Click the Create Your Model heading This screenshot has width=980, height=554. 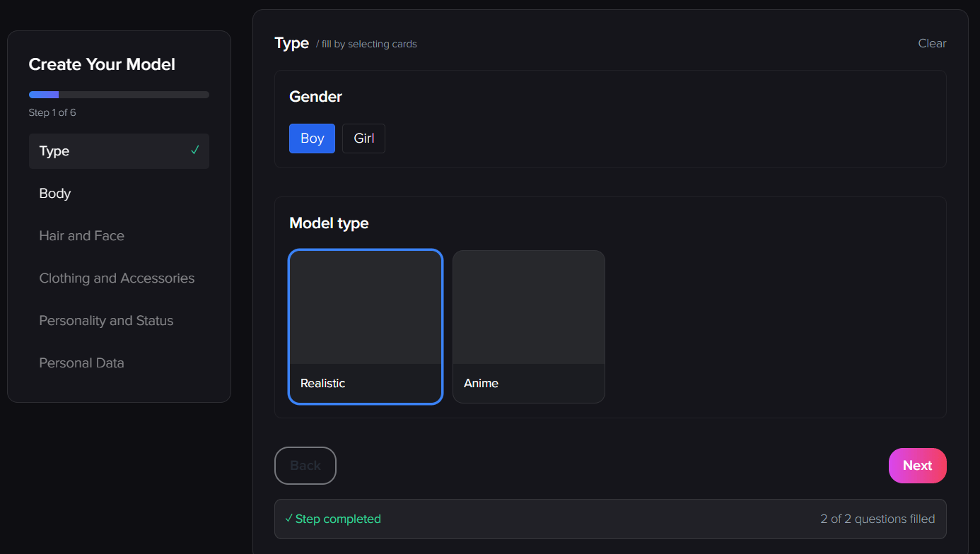102,64
